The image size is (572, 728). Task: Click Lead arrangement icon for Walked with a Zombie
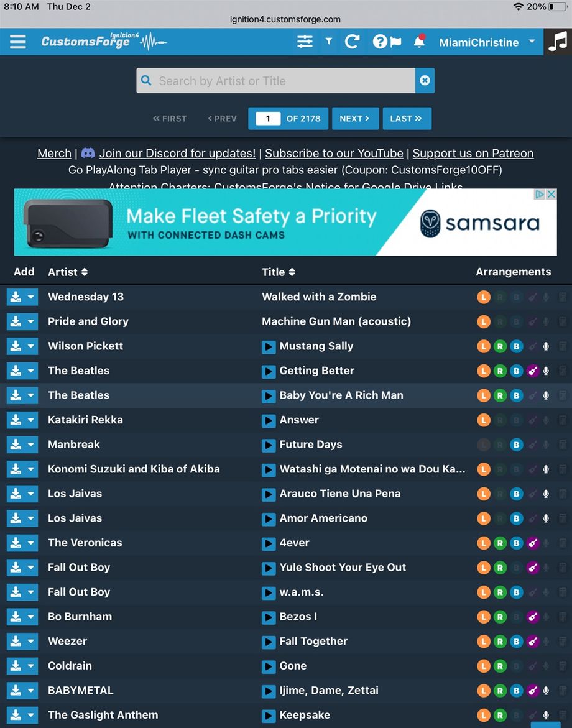click(483, 297)
